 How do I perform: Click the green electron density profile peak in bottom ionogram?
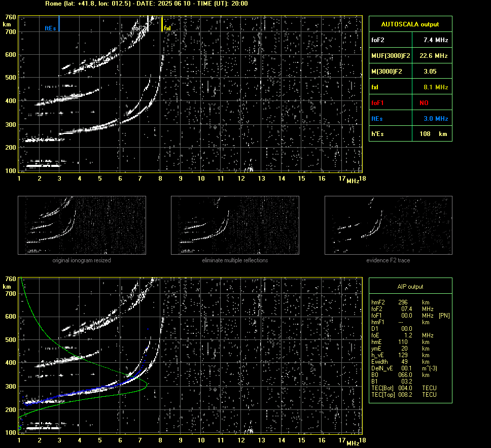pyautogui.click(x=146, y=384)
